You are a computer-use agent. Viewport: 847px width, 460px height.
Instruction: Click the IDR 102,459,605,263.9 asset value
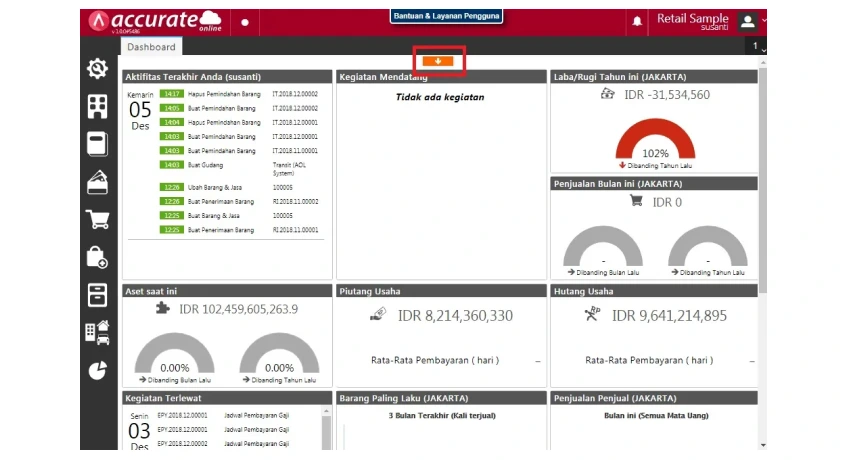(x=238, y=309)
